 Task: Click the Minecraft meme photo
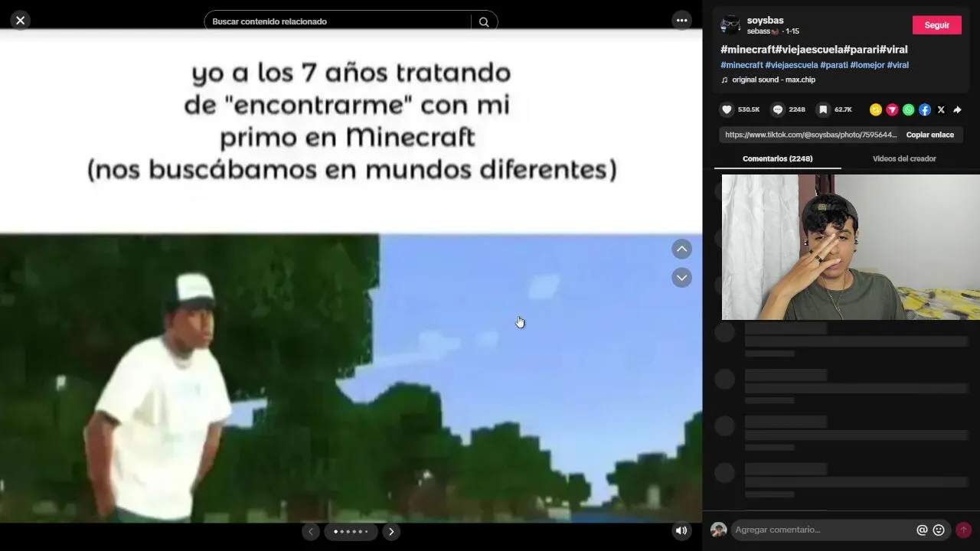[351, 276]
